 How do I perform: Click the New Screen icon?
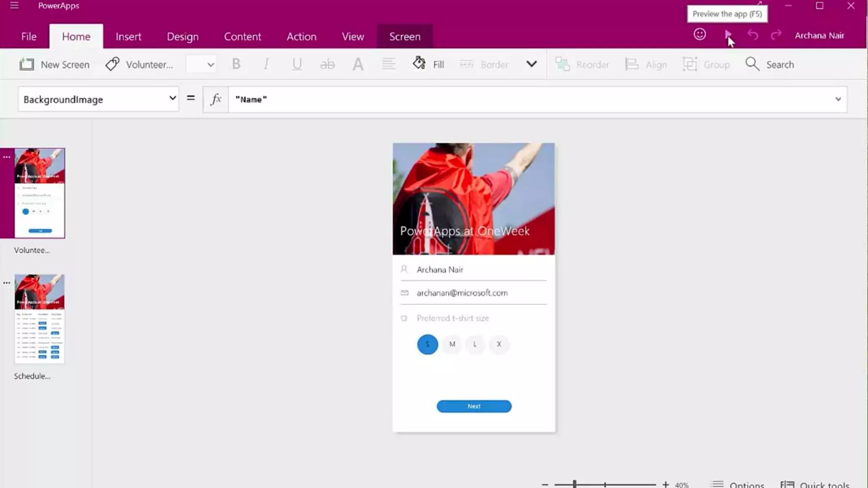[27, 64]
